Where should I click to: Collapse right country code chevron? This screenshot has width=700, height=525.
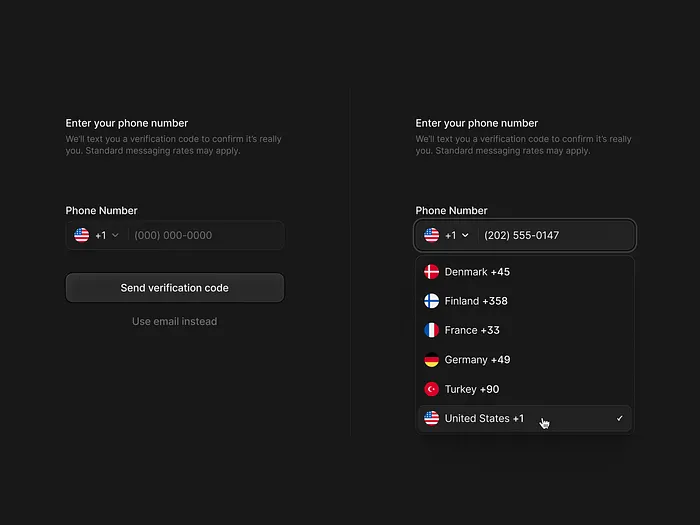[465, 236]
